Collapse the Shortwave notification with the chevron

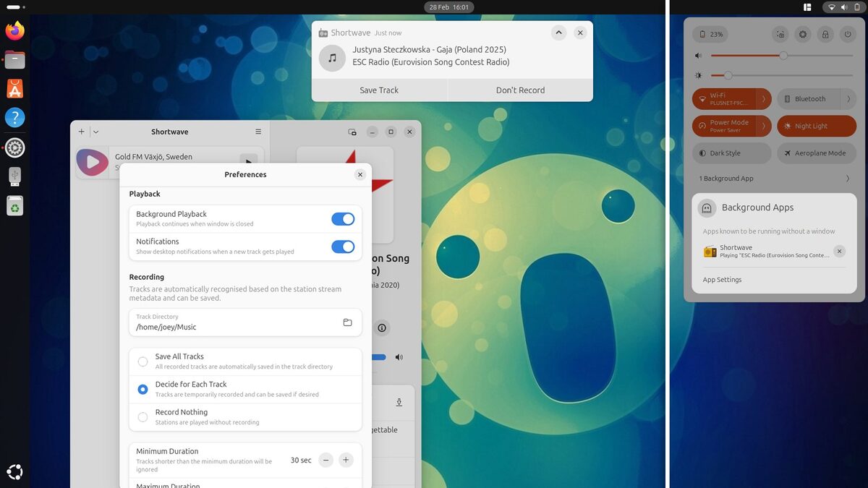click(x=558, y=33)
